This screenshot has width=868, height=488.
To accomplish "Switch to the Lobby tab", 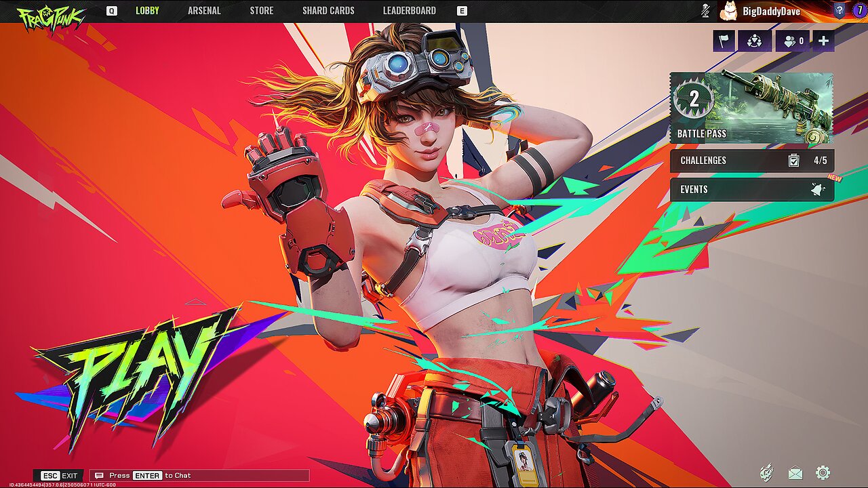I will pyautogui.click(x=147, y=11).
